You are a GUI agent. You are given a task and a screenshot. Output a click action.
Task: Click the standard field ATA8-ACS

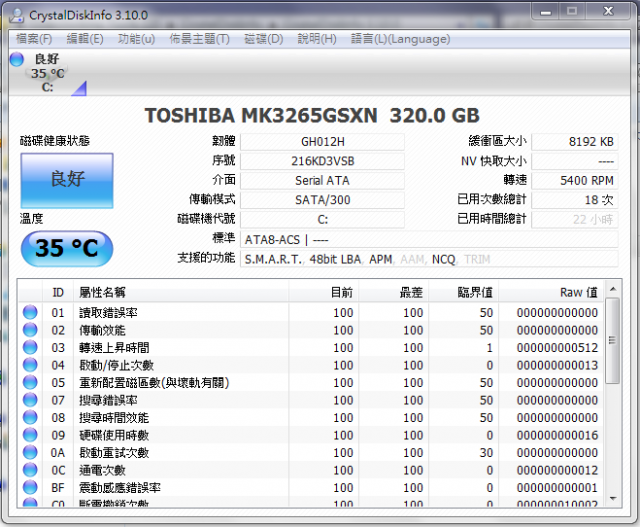click(429, 240)
